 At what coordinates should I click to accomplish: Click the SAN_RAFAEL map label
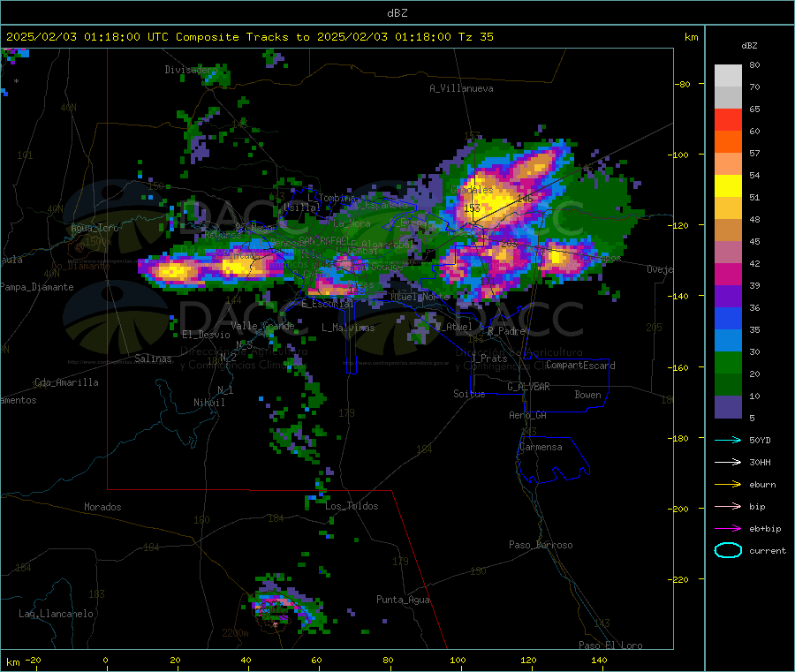pos(324,241)
